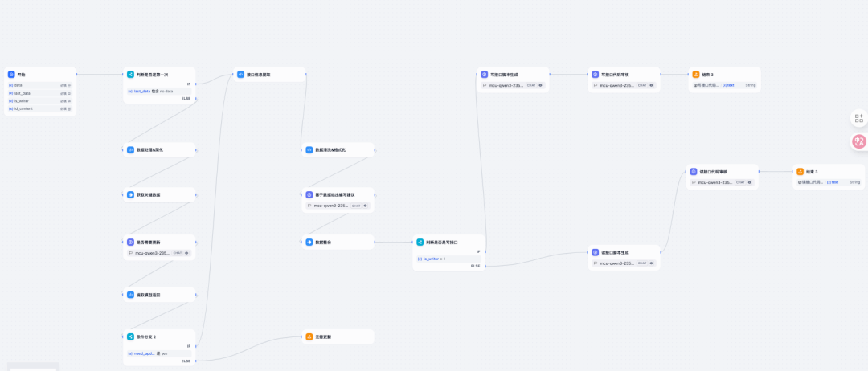Toggle eye icon in 是否需要更新 node
The width and height of the screenshot is (868, 371).
[186, 253]
